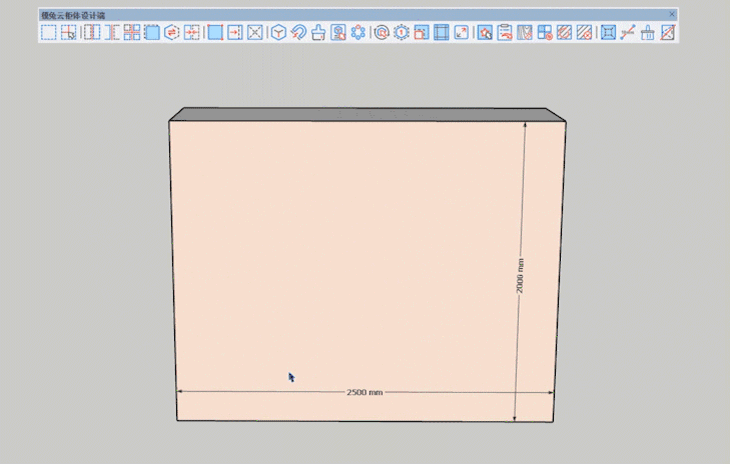
Task: Click the expand diagonal arrows icon
Action: [461, 32]
